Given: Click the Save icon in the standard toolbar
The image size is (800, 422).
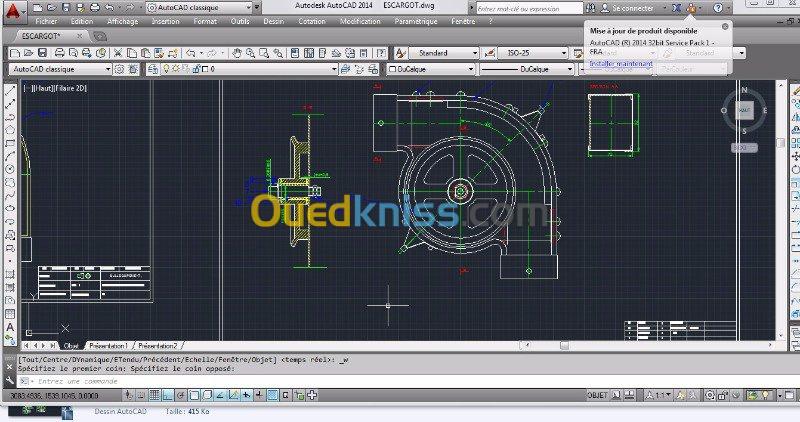Looking at the screenshot, I should pos(42,53).
